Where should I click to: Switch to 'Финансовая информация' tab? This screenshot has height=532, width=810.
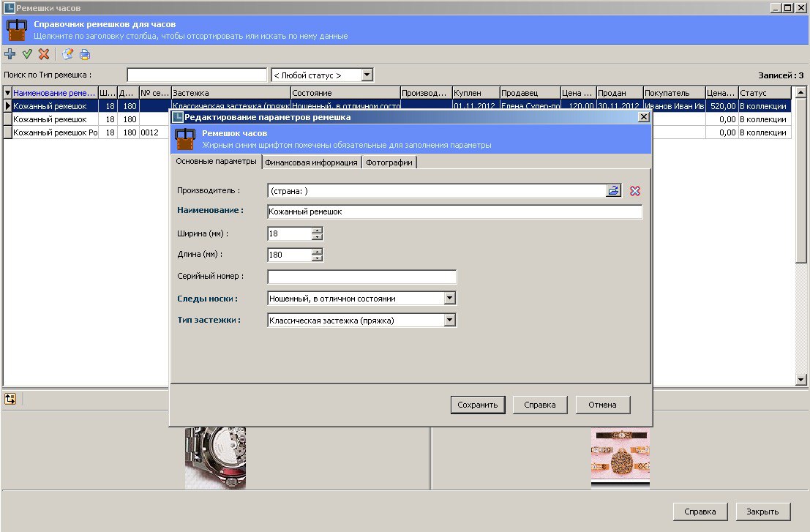[x=311, y=162]
